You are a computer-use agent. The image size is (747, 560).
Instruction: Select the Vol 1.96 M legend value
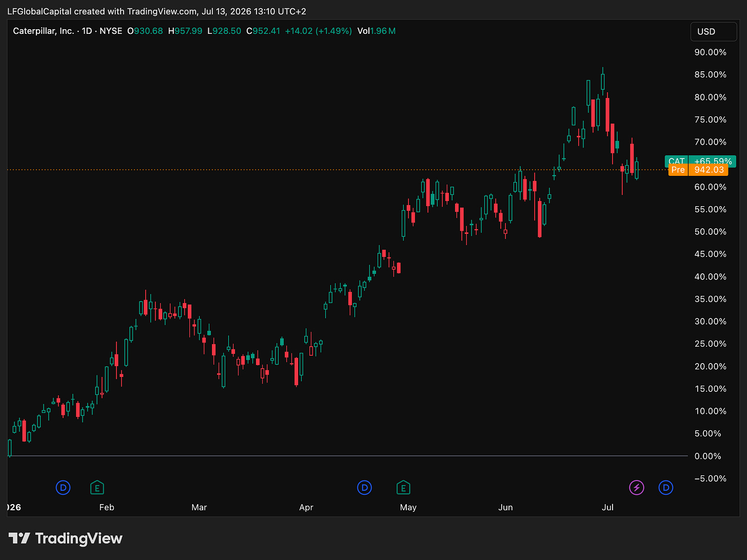377,31
